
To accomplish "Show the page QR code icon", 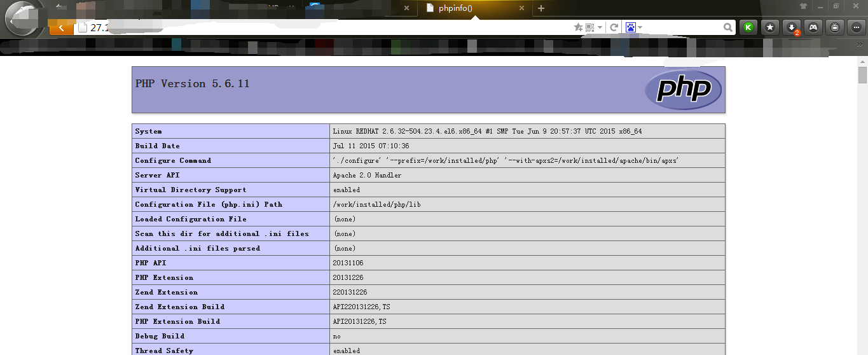I will click(589, 27).
